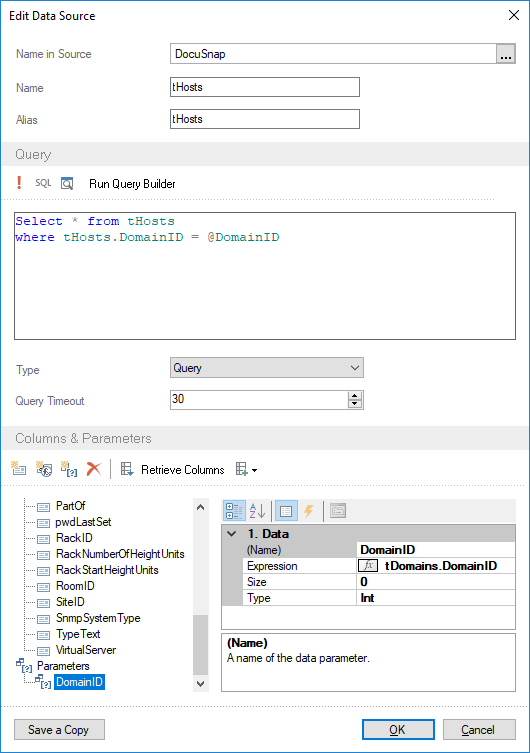
Task: Click Retrieve Columns button text
Action: pos(182,470)
